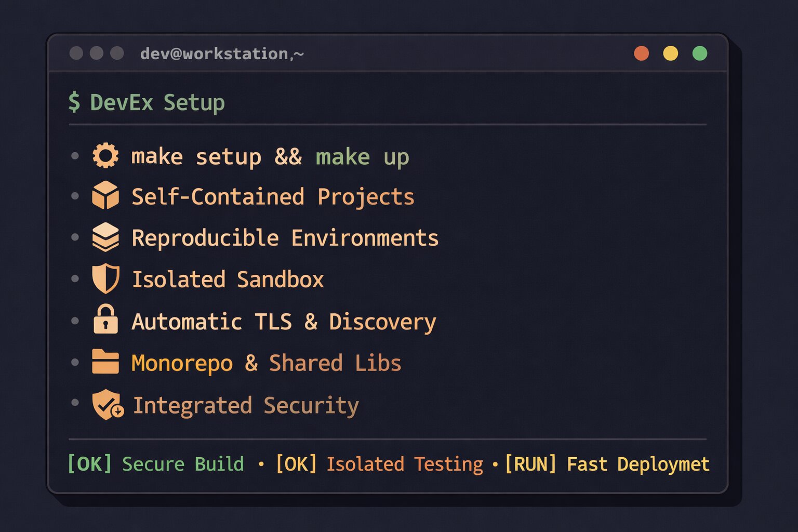Click the [OK] Isolated Testing status

(x=379, y=464)
